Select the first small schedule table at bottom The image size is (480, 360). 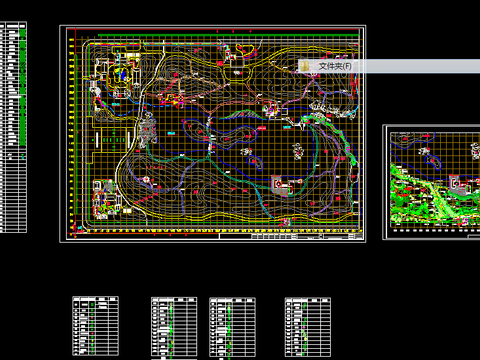[x=95, y=326]
